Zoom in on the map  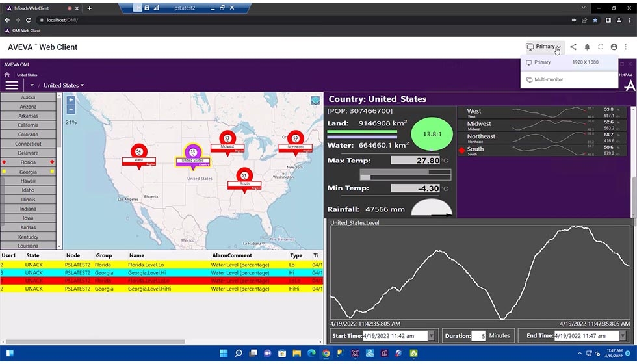71,100
